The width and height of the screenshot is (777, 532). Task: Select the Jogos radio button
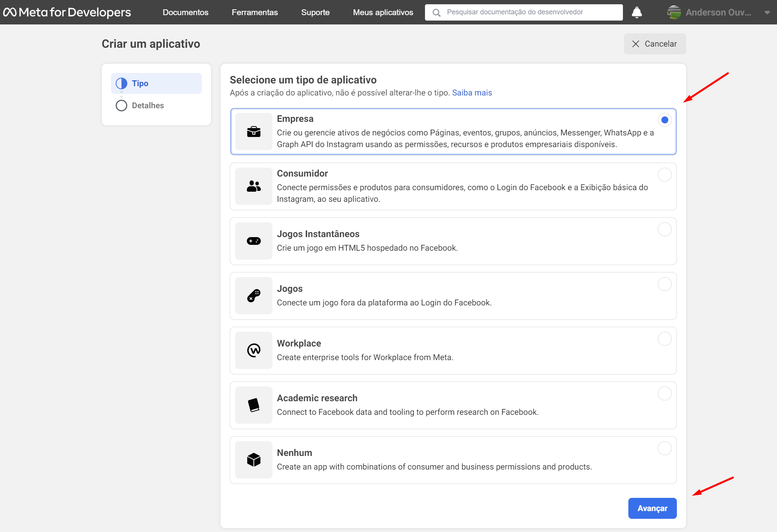click(x=664, y=284)
